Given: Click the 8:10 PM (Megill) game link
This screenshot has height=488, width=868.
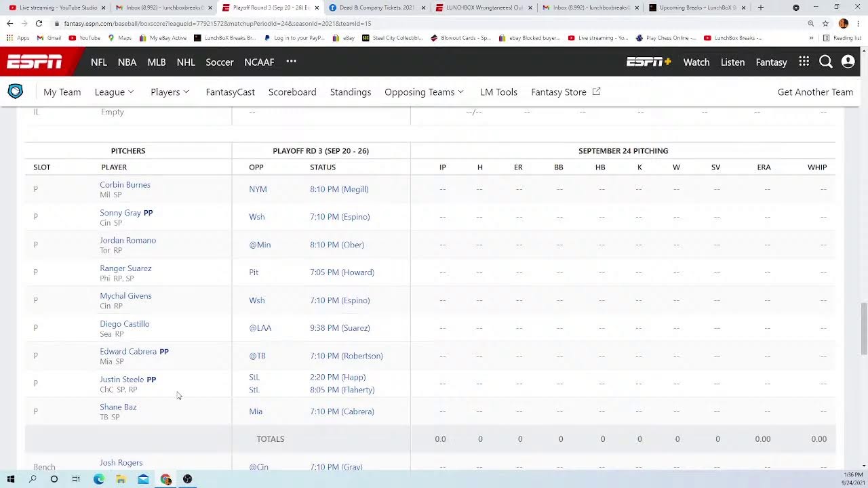Looking at the screenshot, I should click(x=339, y=189).
